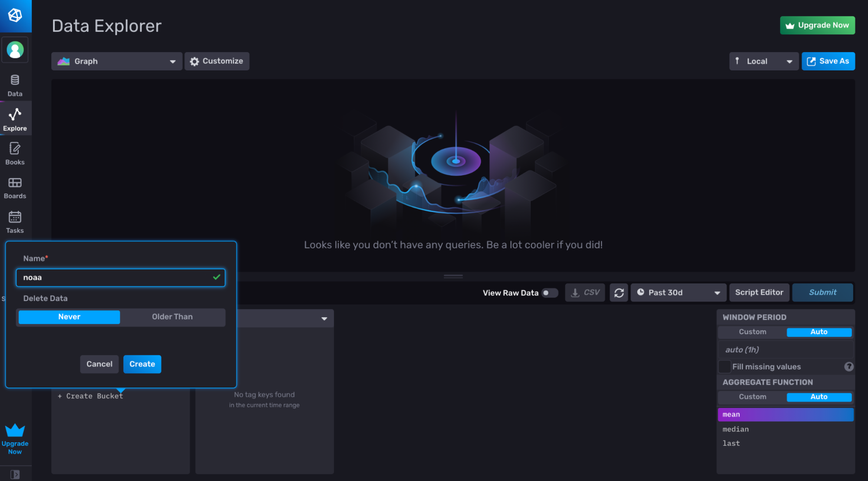Select the last aggregate function
Screen dimensions: 868x481
(785, 443)
